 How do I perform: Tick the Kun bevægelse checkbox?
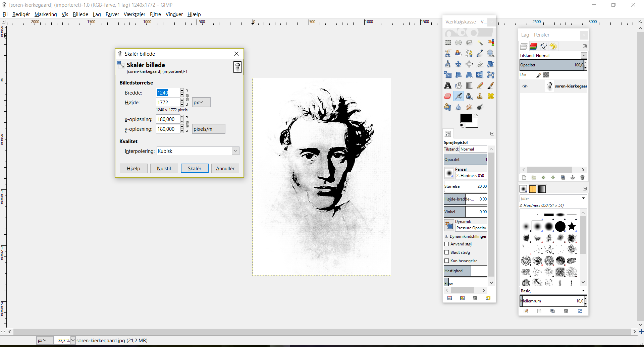[x=447, y=261]
